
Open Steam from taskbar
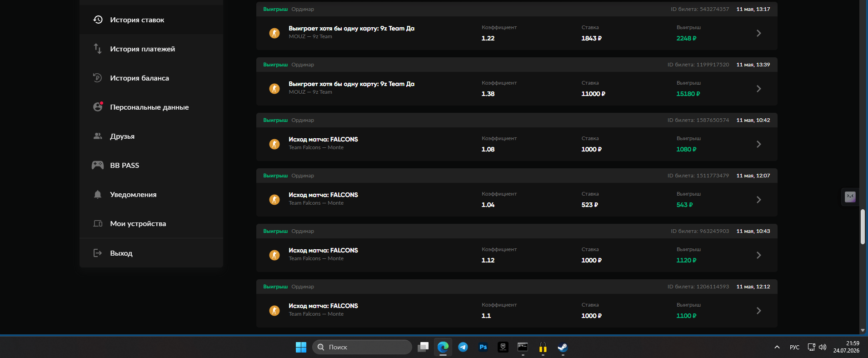[x=563, y=347]
